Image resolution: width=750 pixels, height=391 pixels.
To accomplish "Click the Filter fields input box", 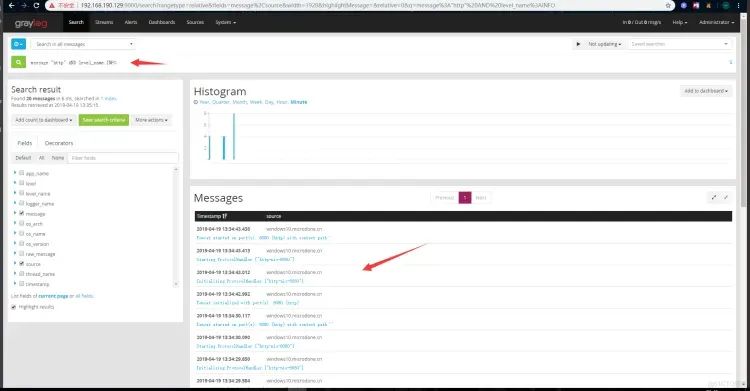I will click(x=123, y=158).
